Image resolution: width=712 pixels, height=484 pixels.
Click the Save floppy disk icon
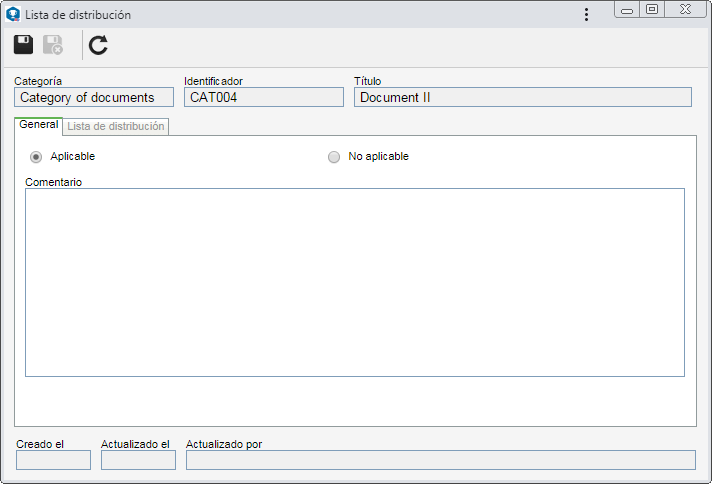click(x=23, y=44)
